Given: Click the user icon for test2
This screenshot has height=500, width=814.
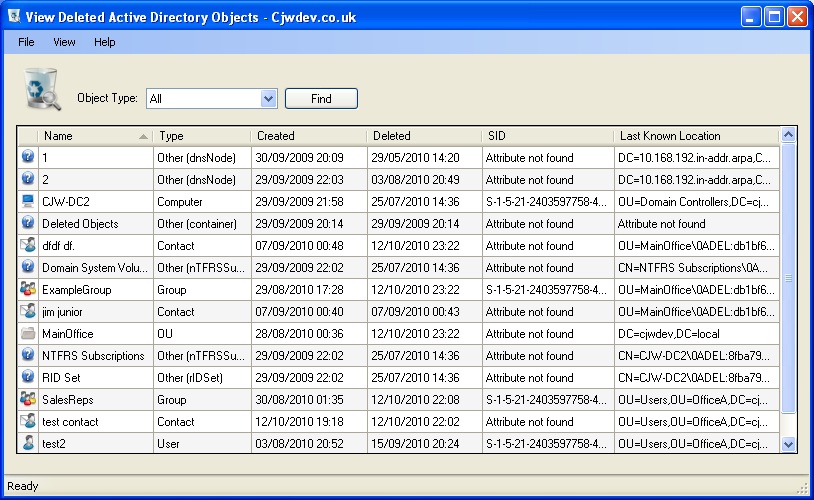Looking at the screenshot, I should [x=28, y=444].
